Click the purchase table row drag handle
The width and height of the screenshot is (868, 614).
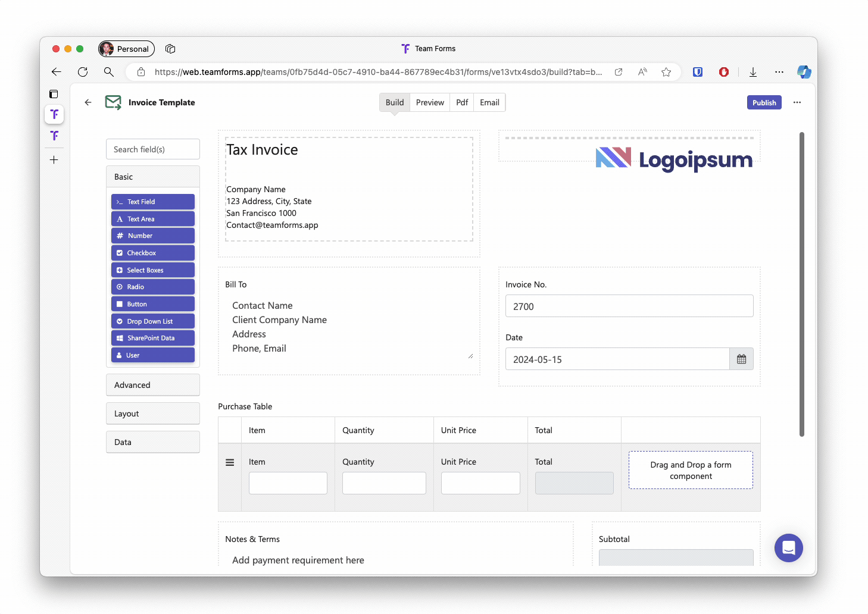pos(230,462)
